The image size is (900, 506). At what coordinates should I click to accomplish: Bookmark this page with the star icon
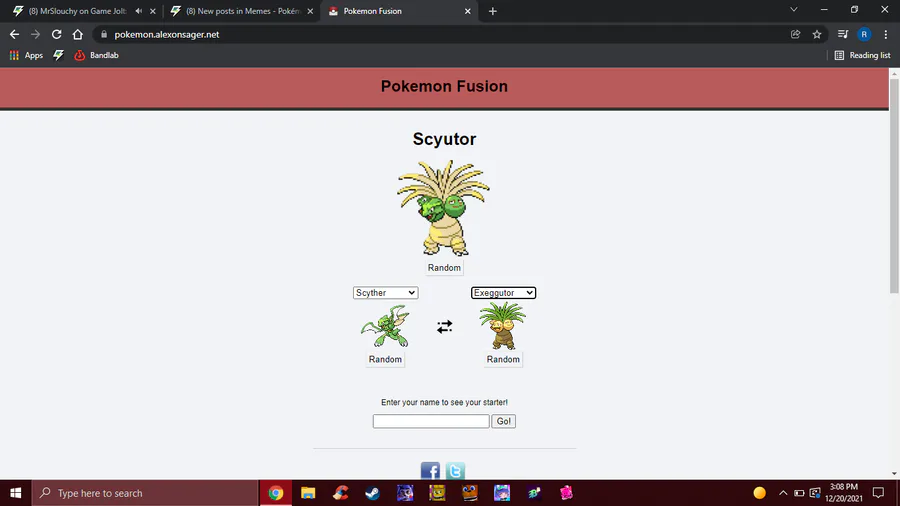[817, 34]
